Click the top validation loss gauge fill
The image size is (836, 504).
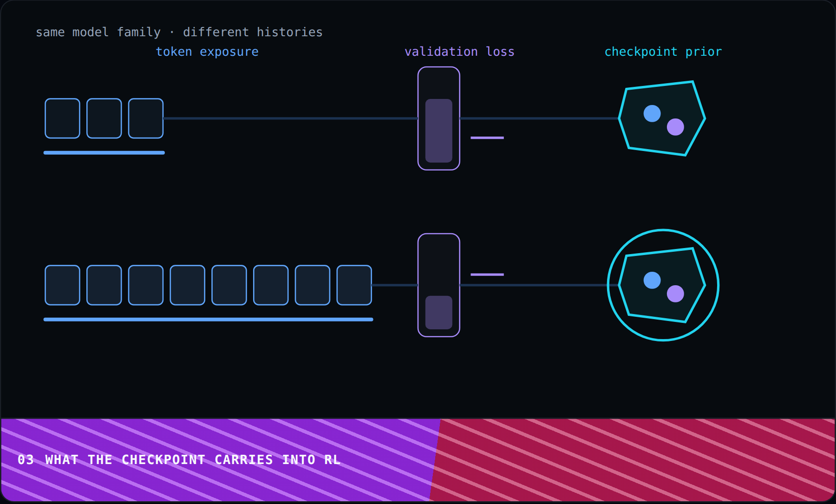point(439,131)
